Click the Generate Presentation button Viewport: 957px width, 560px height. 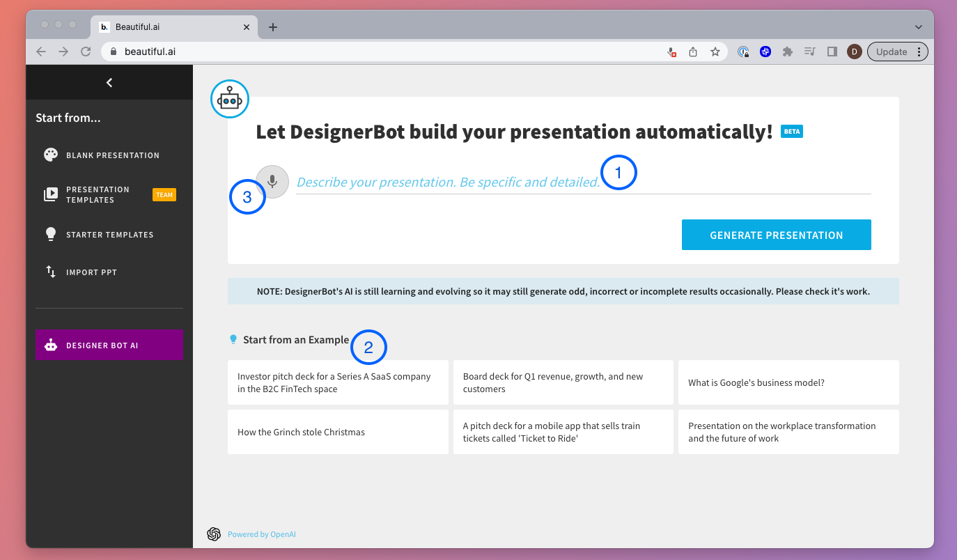coord(777,235)
